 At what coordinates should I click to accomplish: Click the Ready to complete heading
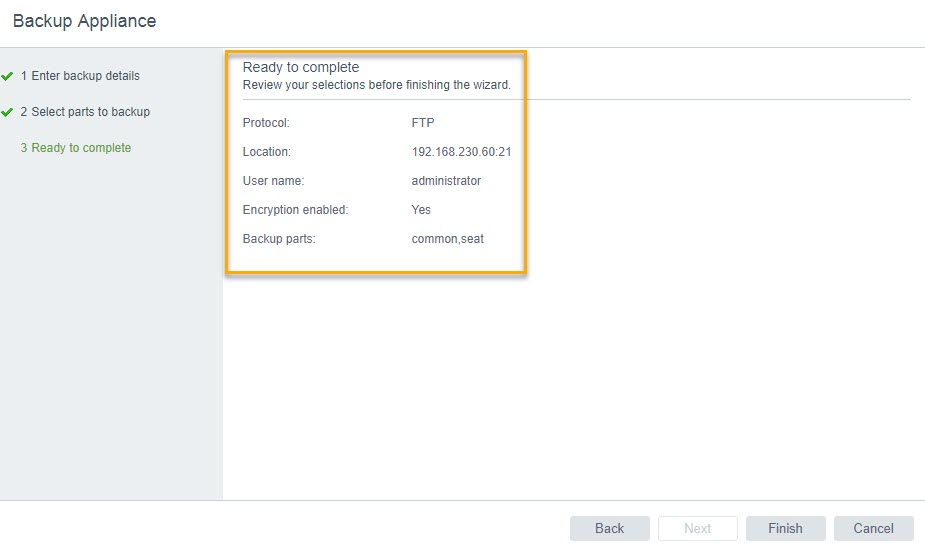pos(300,67)
